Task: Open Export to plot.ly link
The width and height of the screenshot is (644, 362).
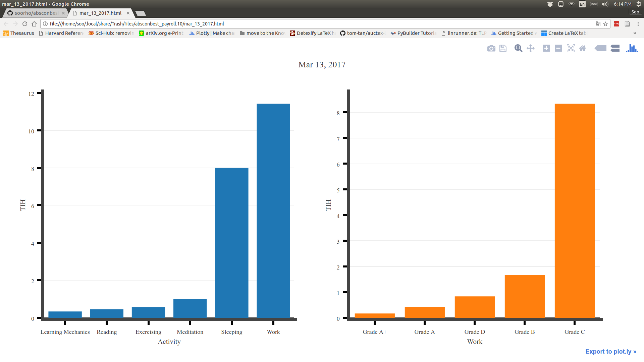Action: pyautogui.click(x=610, y=351)
